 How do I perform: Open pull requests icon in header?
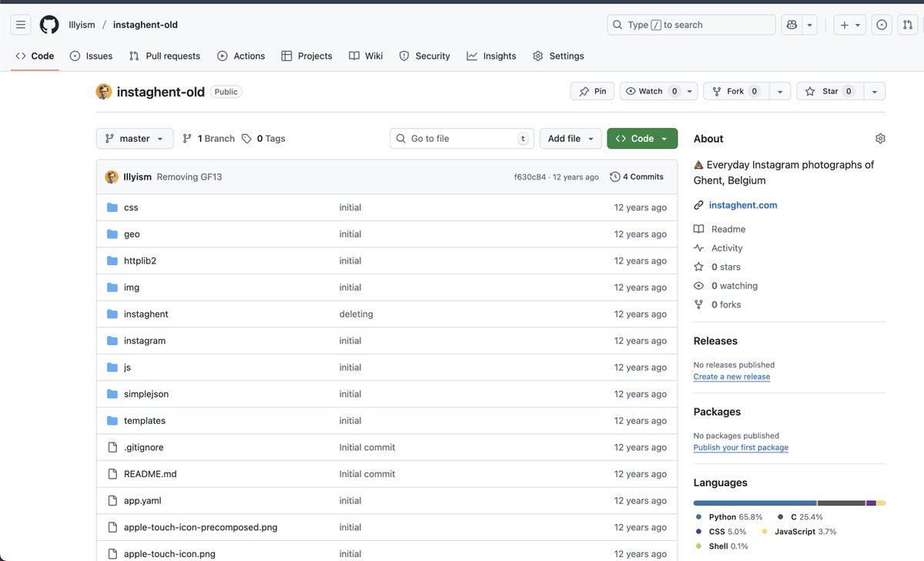[908, 25]
